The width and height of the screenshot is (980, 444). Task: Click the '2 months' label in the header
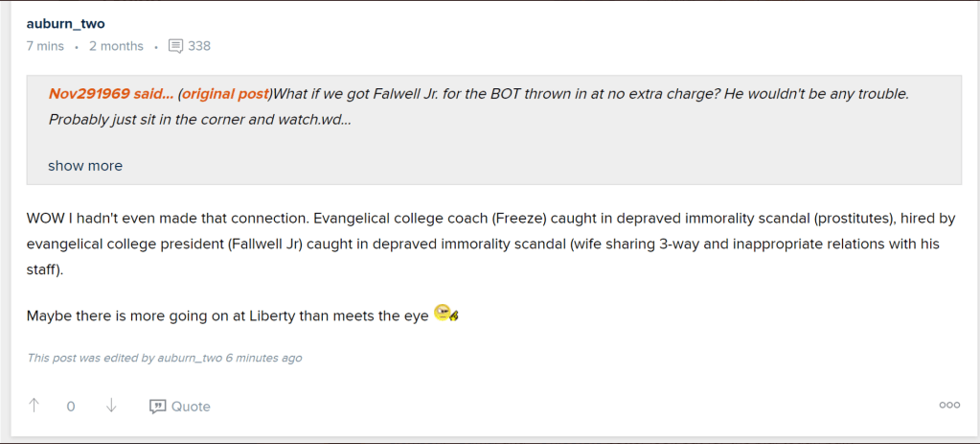[116, 46]
